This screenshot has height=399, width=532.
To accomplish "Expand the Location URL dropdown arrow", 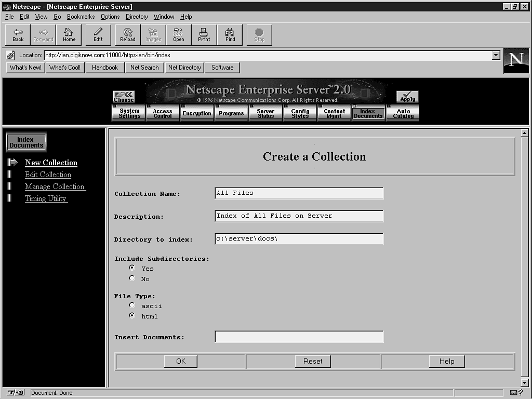I will (496, 55).
